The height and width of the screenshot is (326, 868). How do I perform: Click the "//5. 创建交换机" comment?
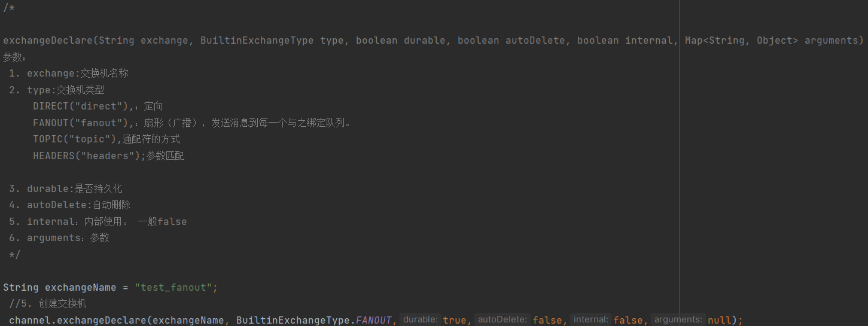(x=48, y=304)
